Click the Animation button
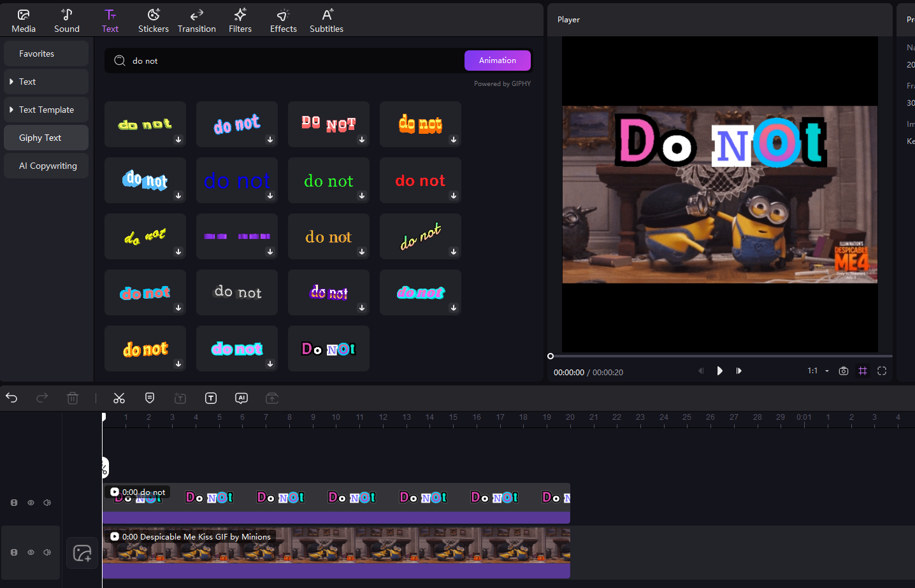This screenshot has height=588, width=915. (x=498, y=61)
